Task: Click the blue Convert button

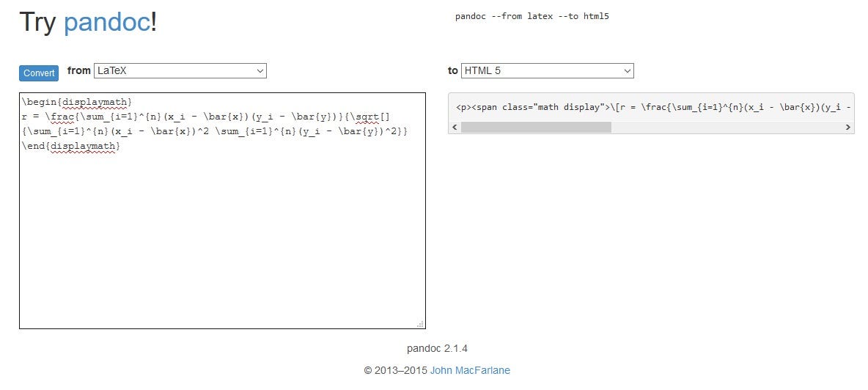Action: click(x=39, y=73)
